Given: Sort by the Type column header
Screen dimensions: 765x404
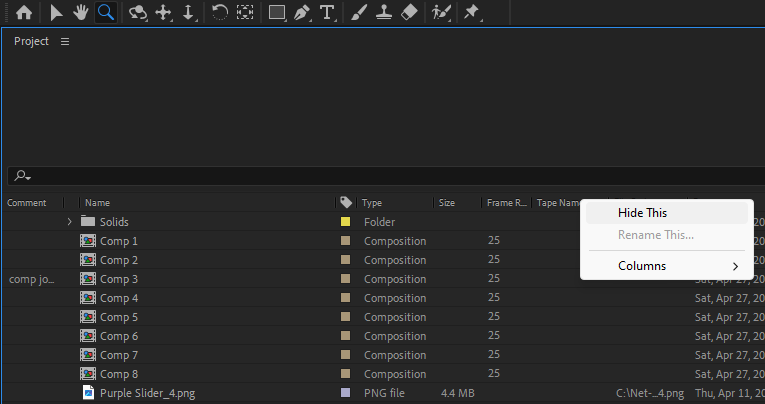Looking at the screenshot, I should (372, 203).
